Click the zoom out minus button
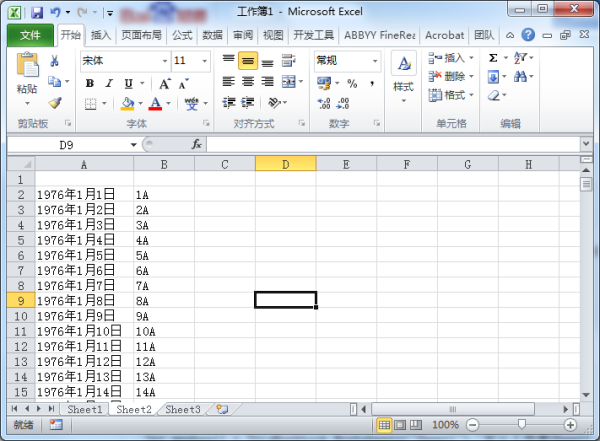The width and height of the screenshot is (600, 441). click(473, 425)
